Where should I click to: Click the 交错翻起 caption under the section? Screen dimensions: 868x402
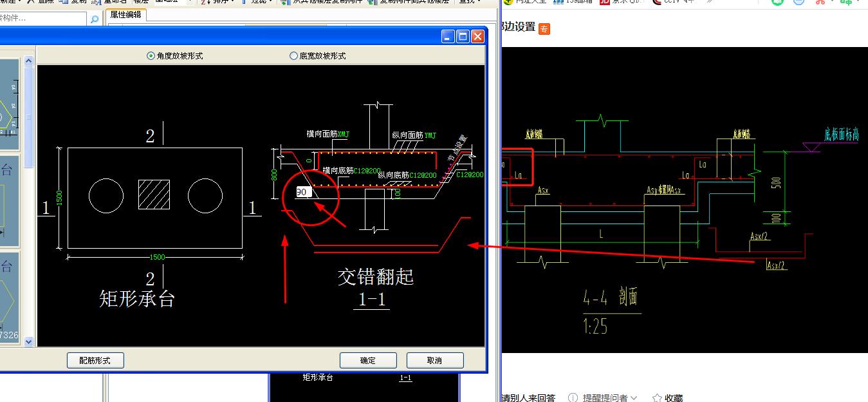[376, 277]
